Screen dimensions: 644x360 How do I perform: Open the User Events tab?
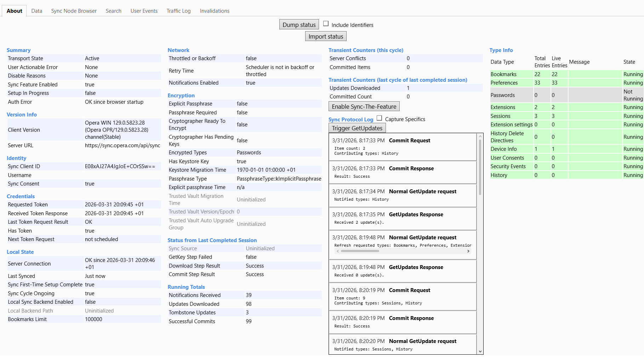144,11
